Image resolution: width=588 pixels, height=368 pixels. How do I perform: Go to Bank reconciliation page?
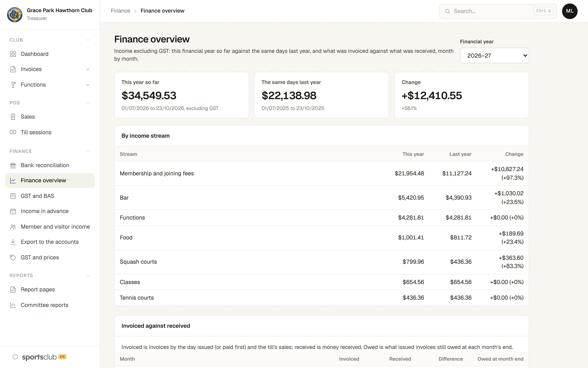(50, 165)
